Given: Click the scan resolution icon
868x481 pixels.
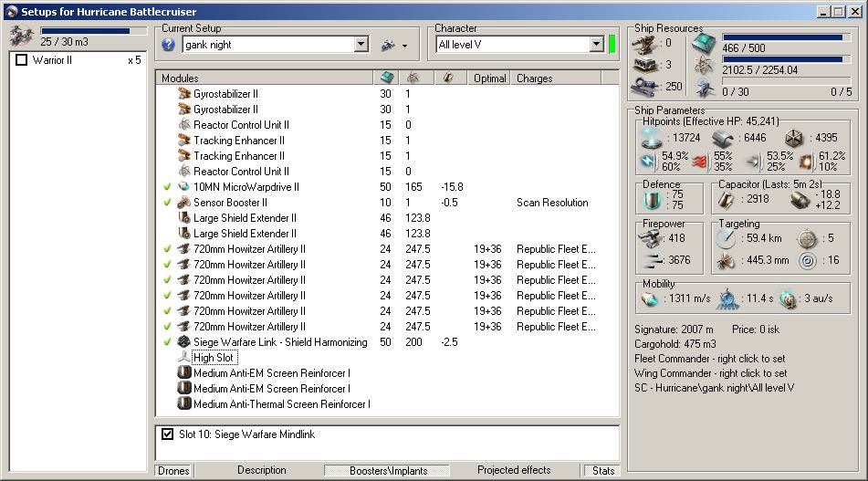Looking at the screenshot, I should 726,261.
